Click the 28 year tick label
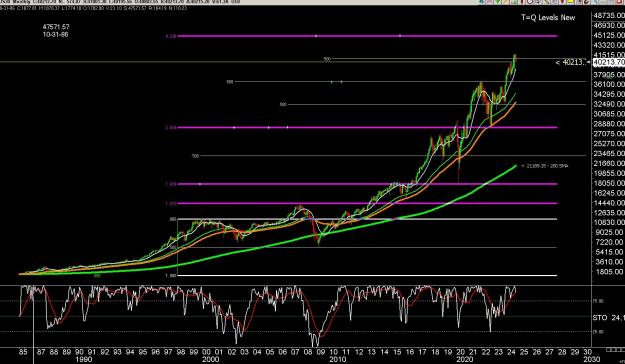The height and width of the screenshot is (364, 625). pyautogui.click(x=562, y=352)
